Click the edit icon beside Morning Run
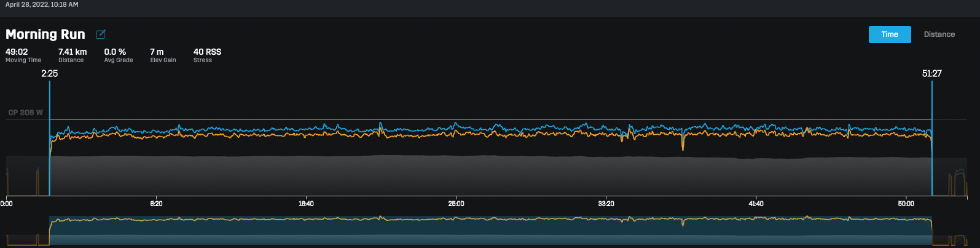The image size is (980, 248). 101,34
